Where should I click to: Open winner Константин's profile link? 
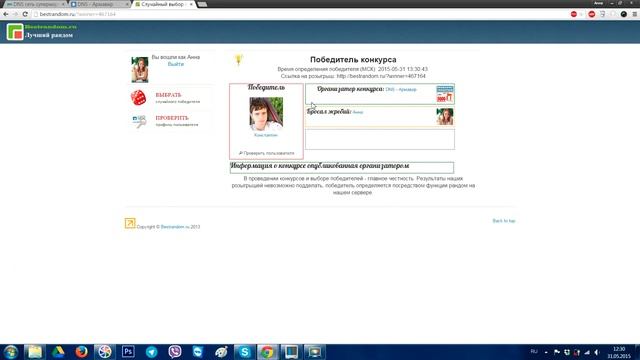click(x=266, y=135)
